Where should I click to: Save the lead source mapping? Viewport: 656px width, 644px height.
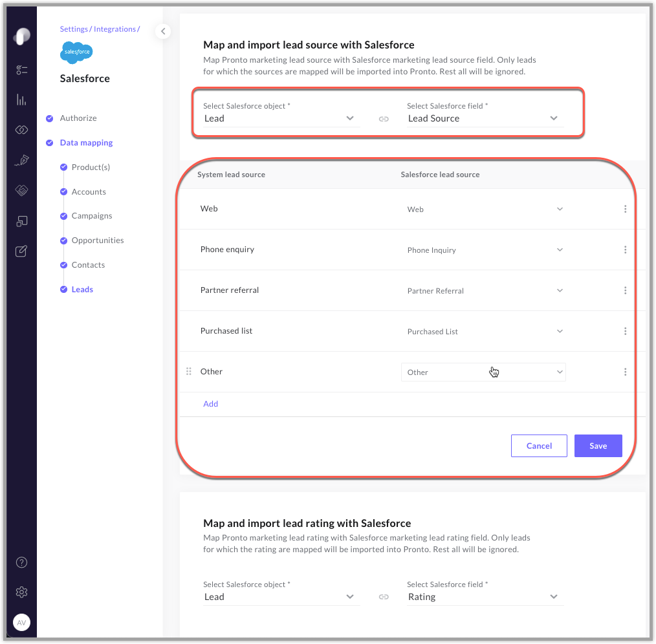(x=598, y=445)
